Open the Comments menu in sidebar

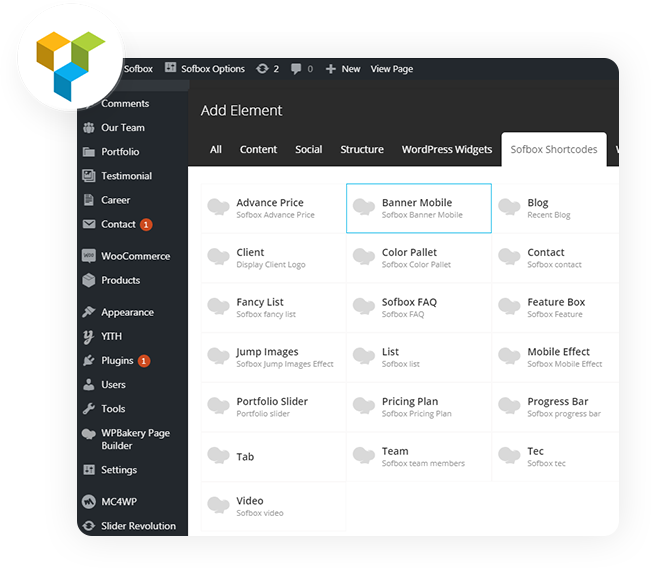point(125,104)
